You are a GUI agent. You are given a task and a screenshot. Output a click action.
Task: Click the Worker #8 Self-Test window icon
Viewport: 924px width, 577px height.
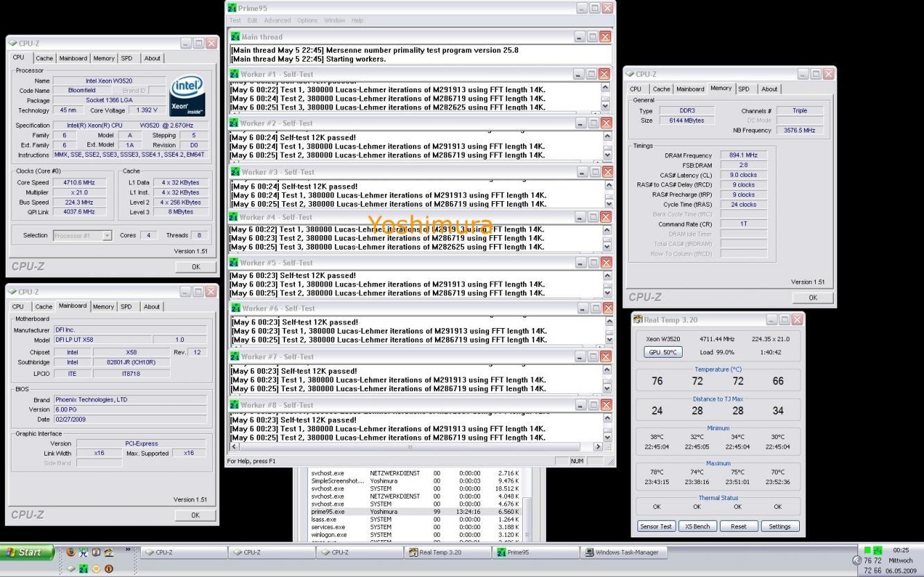click(234, 405)
